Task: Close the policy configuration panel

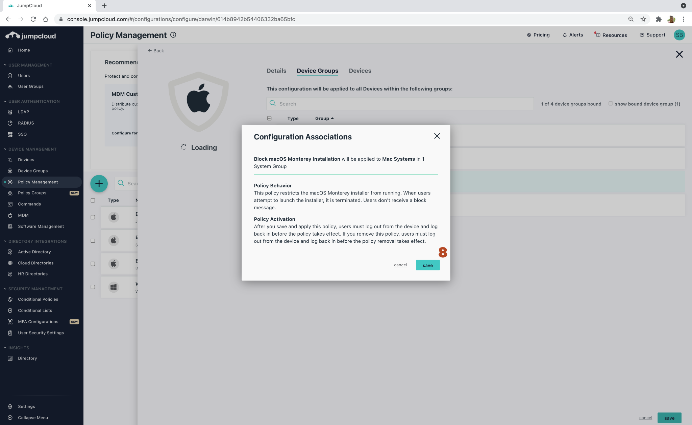Action: (679, 55)
